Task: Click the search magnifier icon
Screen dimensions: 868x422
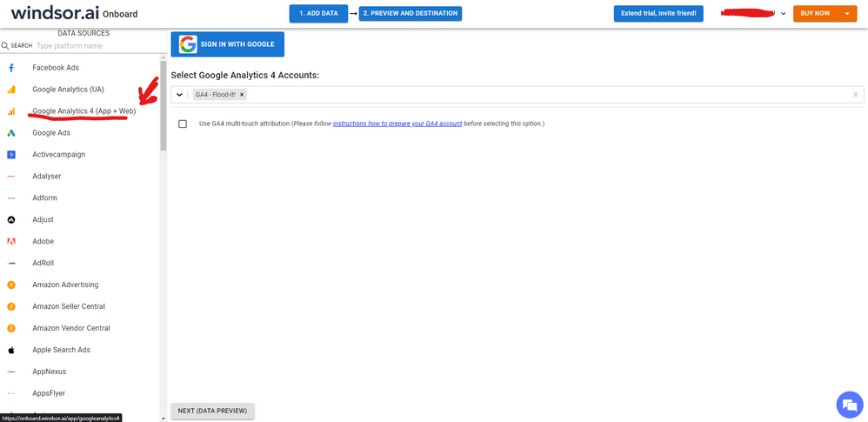Action: [5, 46]
